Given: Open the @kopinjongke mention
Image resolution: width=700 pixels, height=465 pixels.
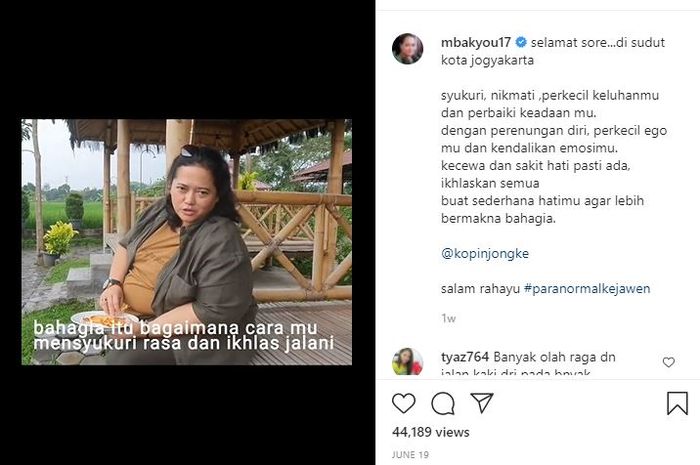Looking at the screenshot, I should 485,253.
